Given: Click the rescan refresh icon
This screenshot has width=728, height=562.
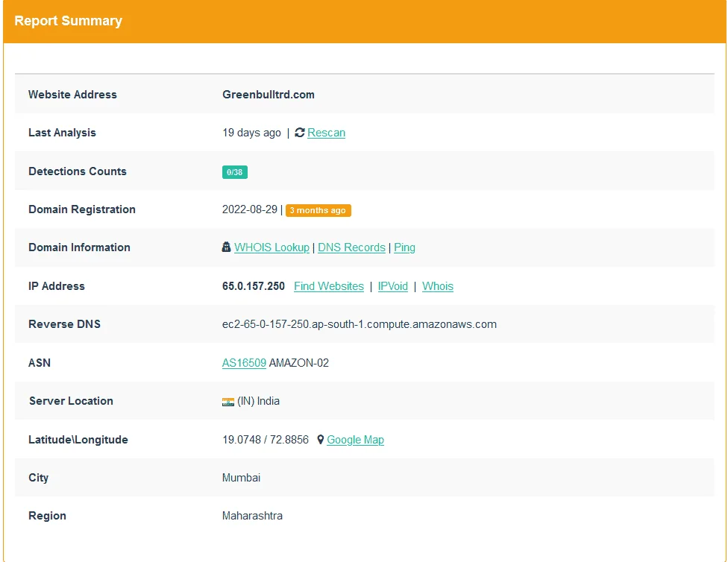Looking at the screenshot, I should tap(299, 132).
